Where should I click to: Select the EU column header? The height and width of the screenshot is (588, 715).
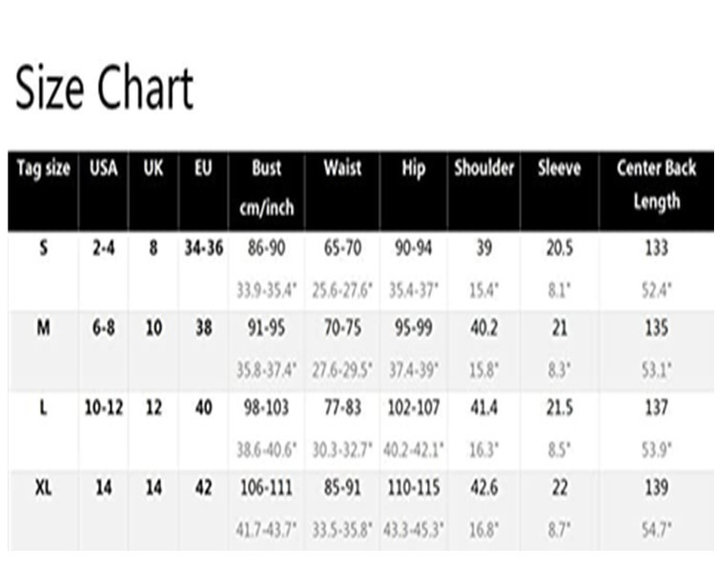pos(203,169)
